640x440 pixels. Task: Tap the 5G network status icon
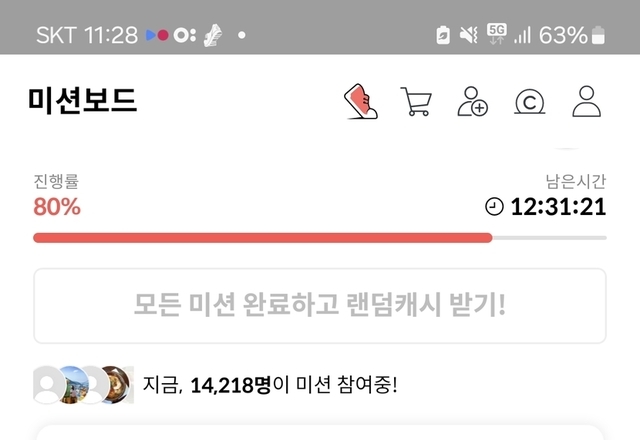(x=497, y=34)
